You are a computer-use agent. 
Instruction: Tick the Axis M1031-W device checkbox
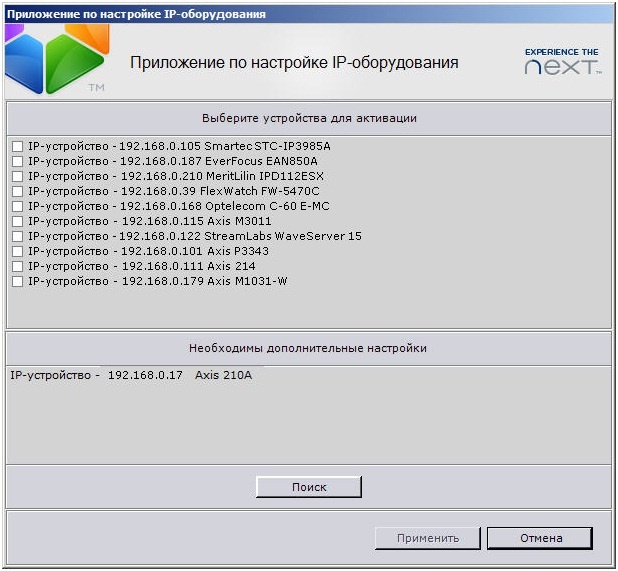click(x=17, y=281)
